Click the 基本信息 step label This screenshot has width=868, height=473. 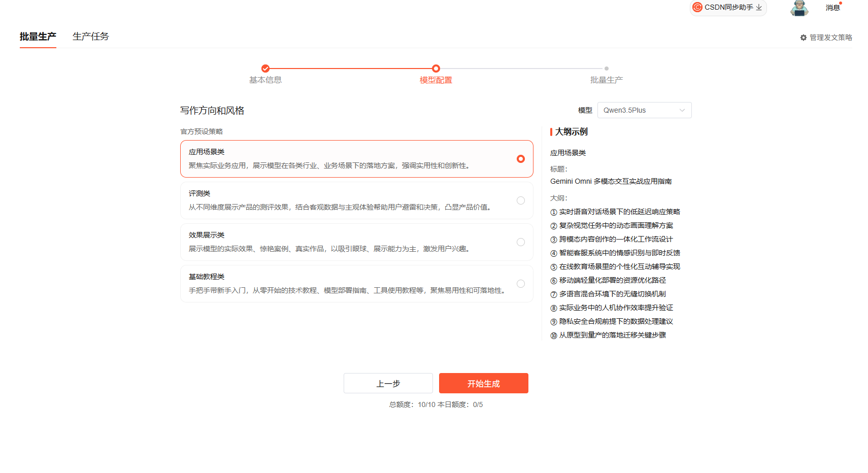265,80
